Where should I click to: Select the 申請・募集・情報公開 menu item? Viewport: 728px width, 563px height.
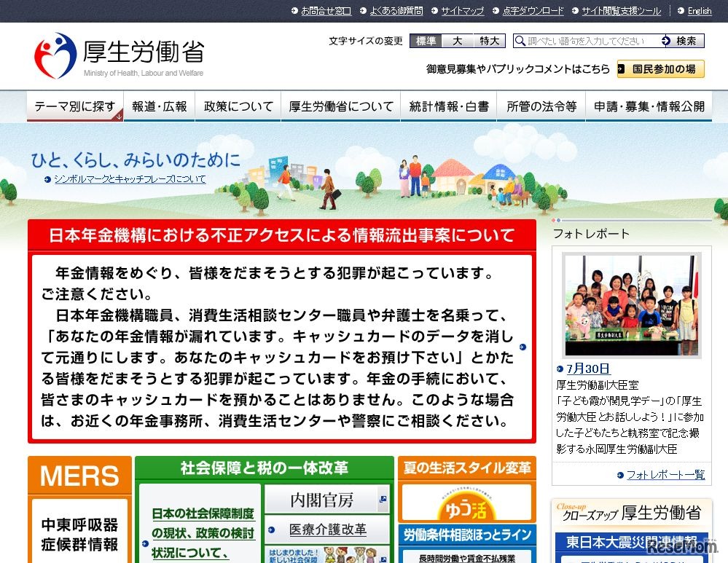pos(649,106)
